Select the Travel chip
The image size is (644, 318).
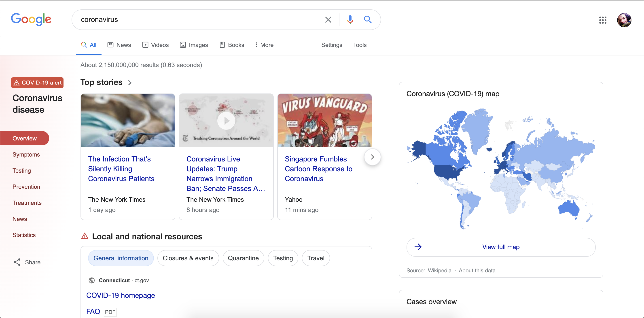(x=316, y=258)
